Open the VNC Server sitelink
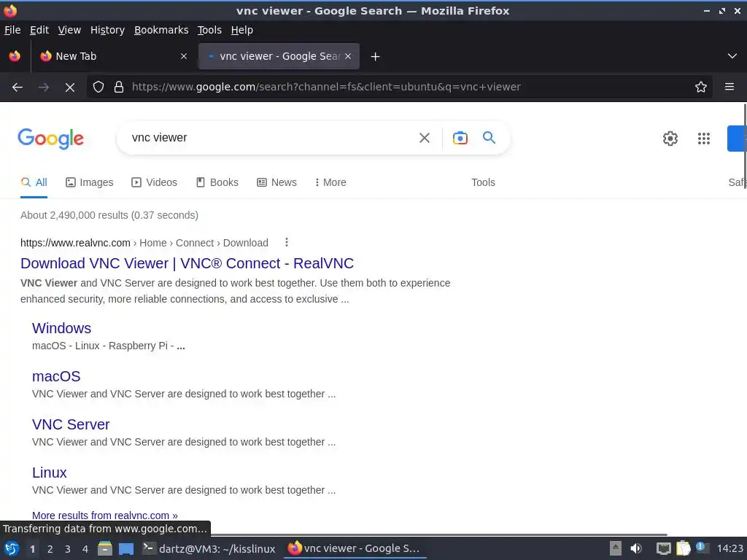Viewport: 747px width, 560px height. pos(71,424)
